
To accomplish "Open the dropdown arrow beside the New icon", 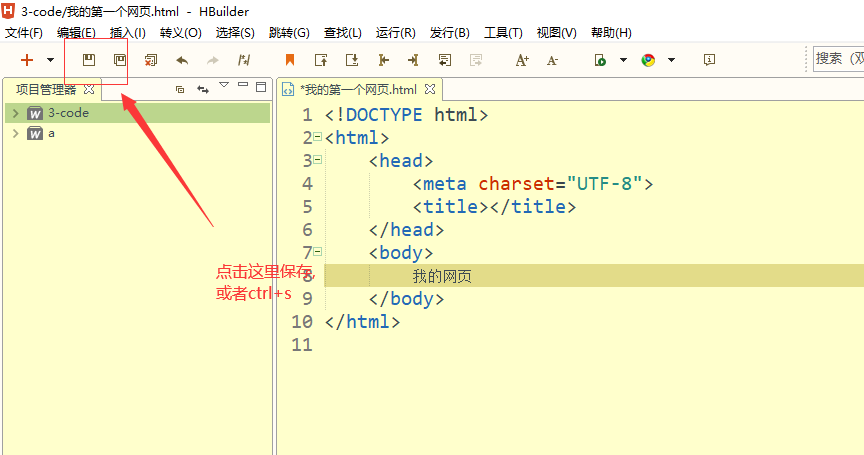I will 50,60.
